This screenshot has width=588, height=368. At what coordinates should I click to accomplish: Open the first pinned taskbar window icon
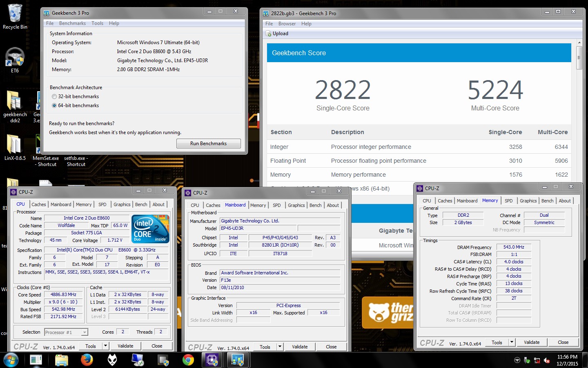(x=36, y=360)
